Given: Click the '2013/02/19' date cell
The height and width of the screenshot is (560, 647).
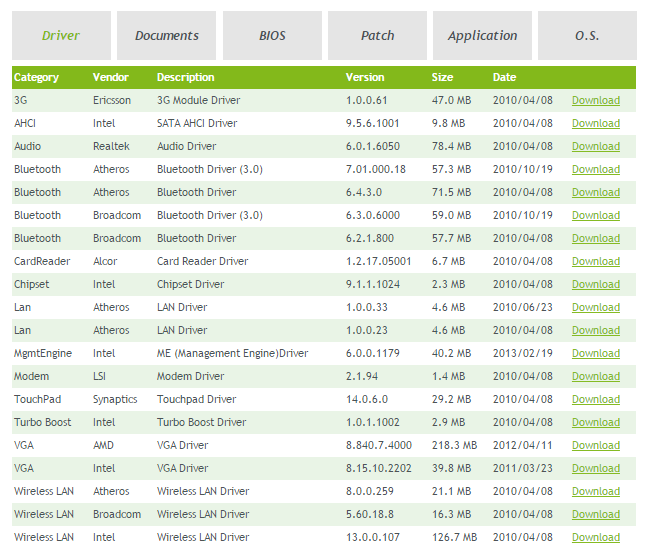Looking at the screenshot, I should 522,354.
